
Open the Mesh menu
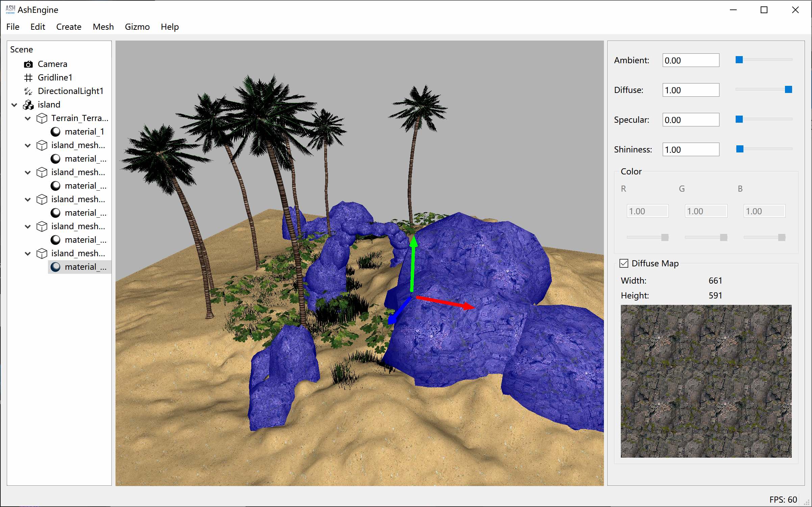pyautogui.click(x=103, y=27)
